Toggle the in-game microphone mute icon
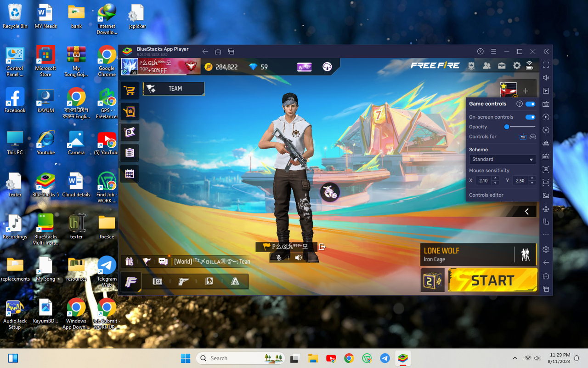Screen dimensions: 588x368 (278, 258)
